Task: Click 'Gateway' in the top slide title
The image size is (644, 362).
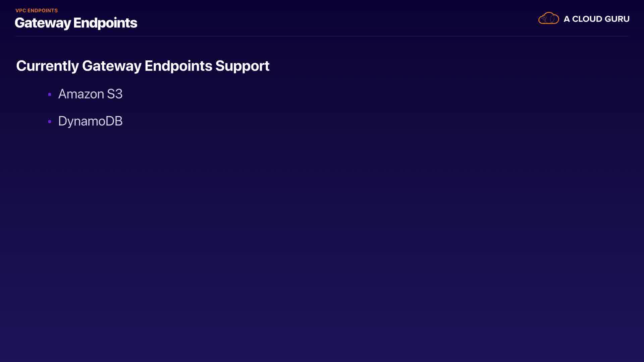Action: click(x=43, y=23)
